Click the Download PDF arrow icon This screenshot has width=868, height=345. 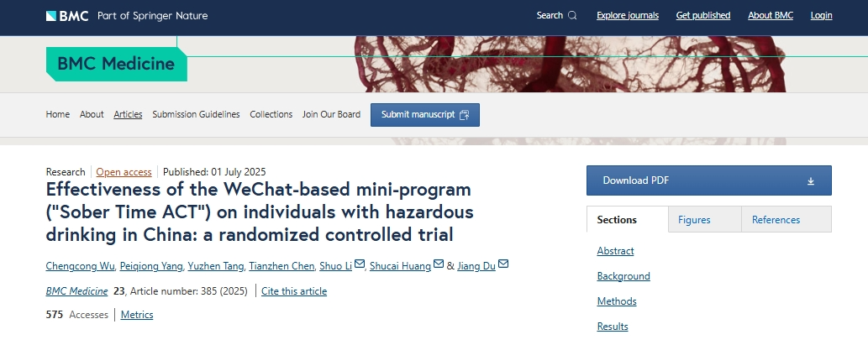pyautogui.click(x=811, y=180)
